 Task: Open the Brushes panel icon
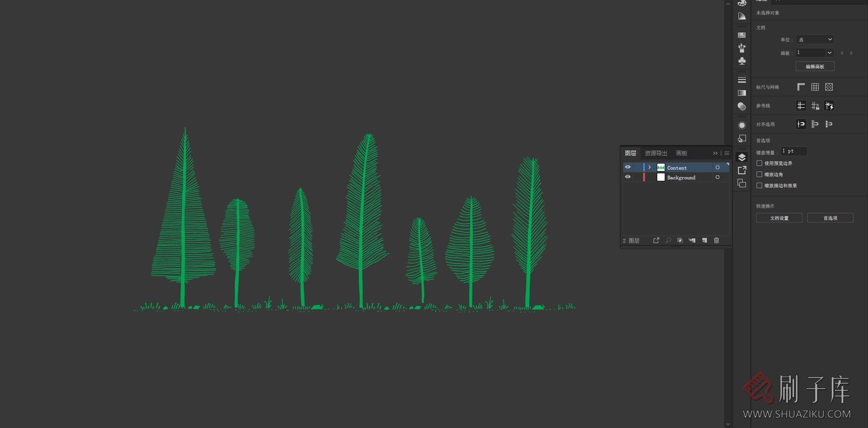coord(742,47)
